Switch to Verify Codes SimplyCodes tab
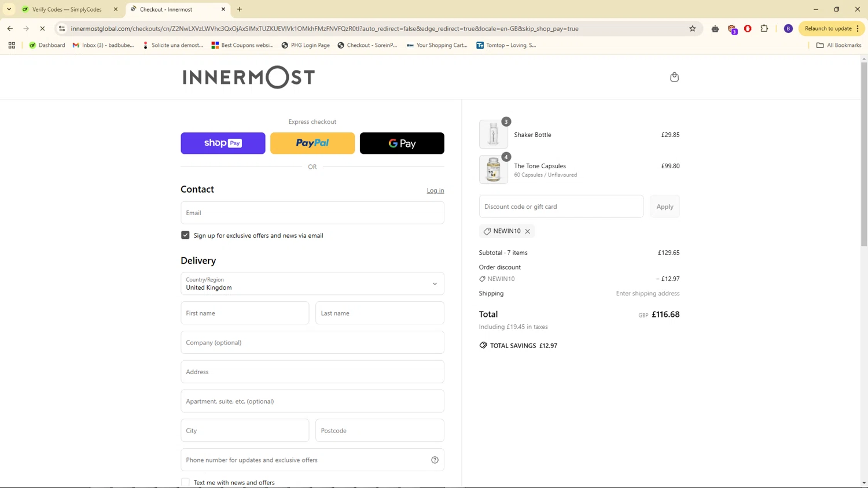The height and width of the screenshot is (488, 868). [x=67, y=9]
